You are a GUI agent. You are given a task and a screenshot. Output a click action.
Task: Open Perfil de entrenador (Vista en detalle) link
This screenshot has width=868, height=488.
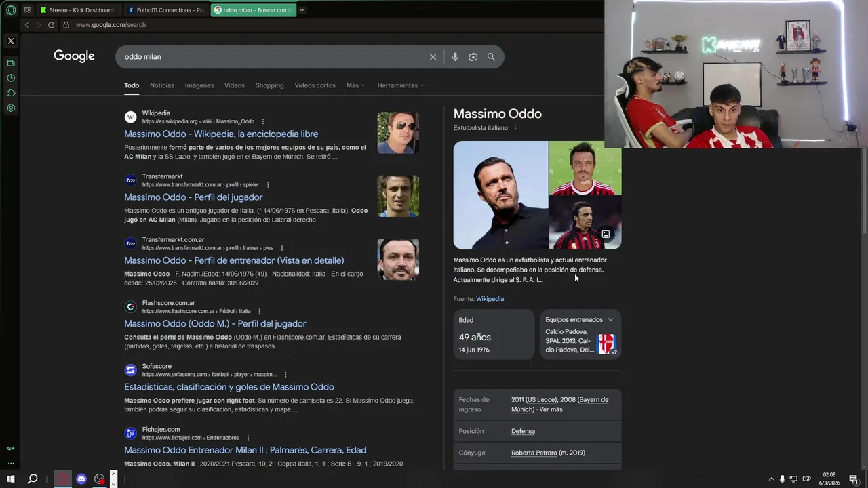[234, 260]
